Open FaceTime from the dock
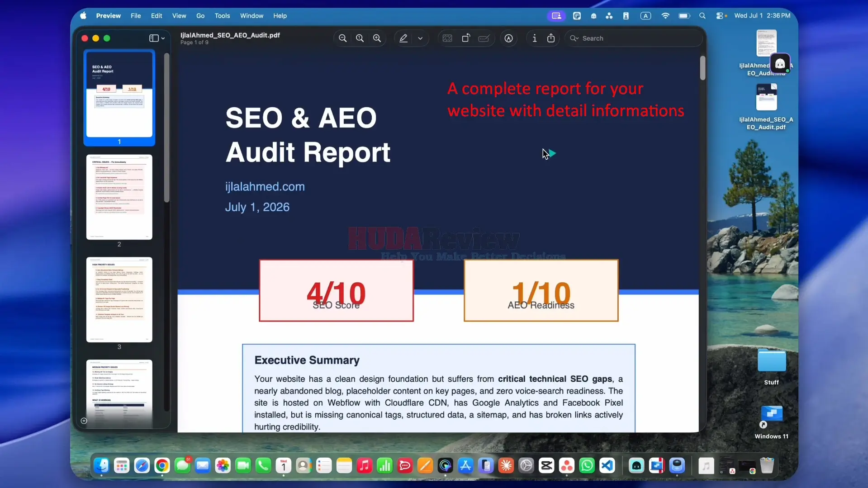Viewport: 868px width, 488px height. coord(243,465)
